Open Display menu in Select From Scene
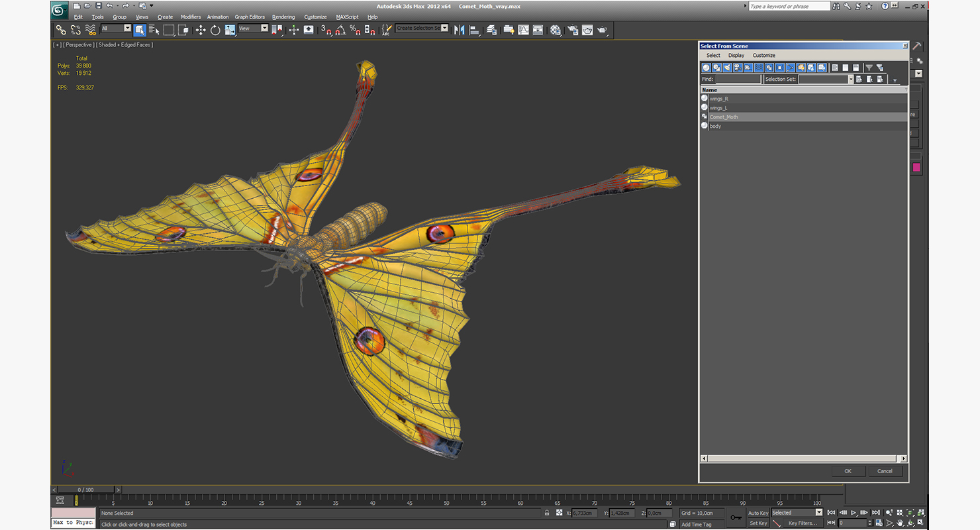Viewport: 980px width, 530px height. click(736, 56)
